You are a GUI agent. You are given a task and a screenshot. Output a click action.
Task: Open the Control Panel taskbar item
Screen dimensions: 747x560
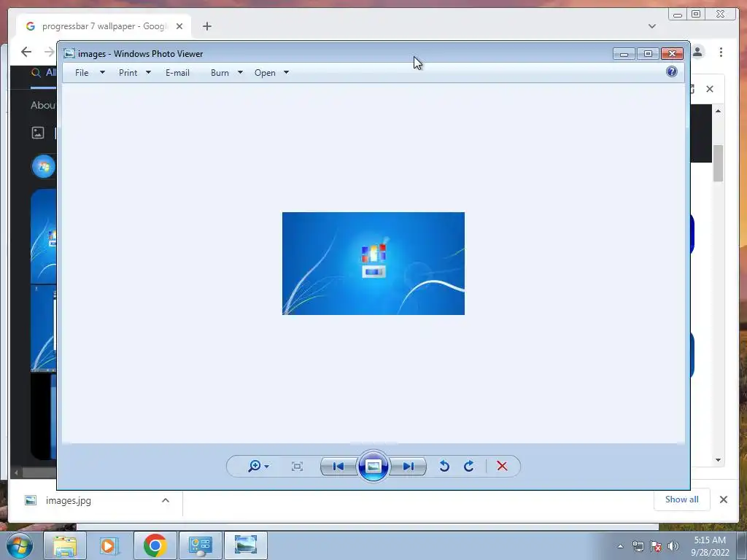click(200, 545)
